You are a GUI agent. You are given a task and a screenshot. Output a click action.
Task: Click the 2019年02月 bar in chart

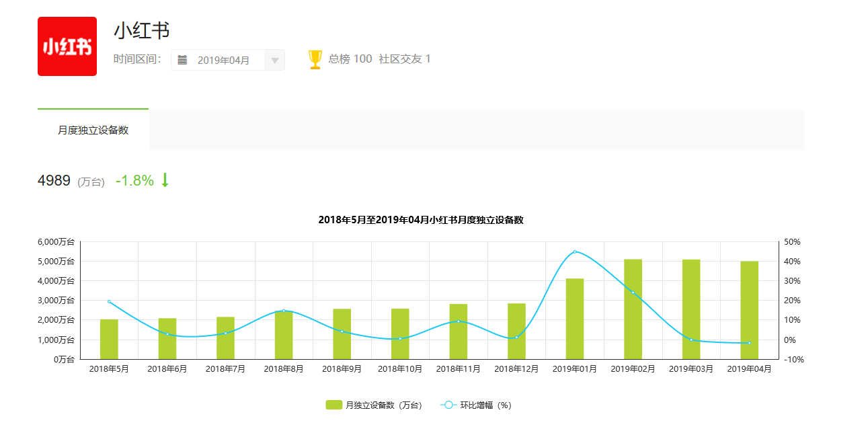coord(633,309)
